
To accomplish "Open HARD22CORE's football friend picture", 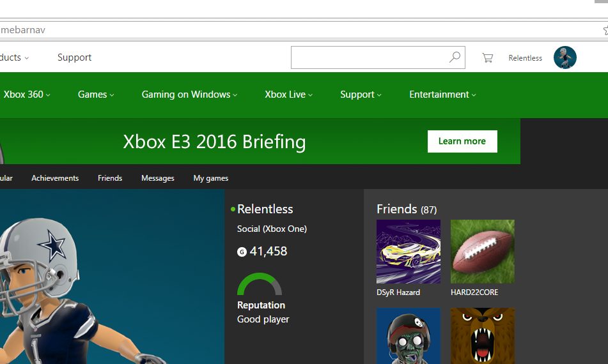I will click(x=482, y=252).
